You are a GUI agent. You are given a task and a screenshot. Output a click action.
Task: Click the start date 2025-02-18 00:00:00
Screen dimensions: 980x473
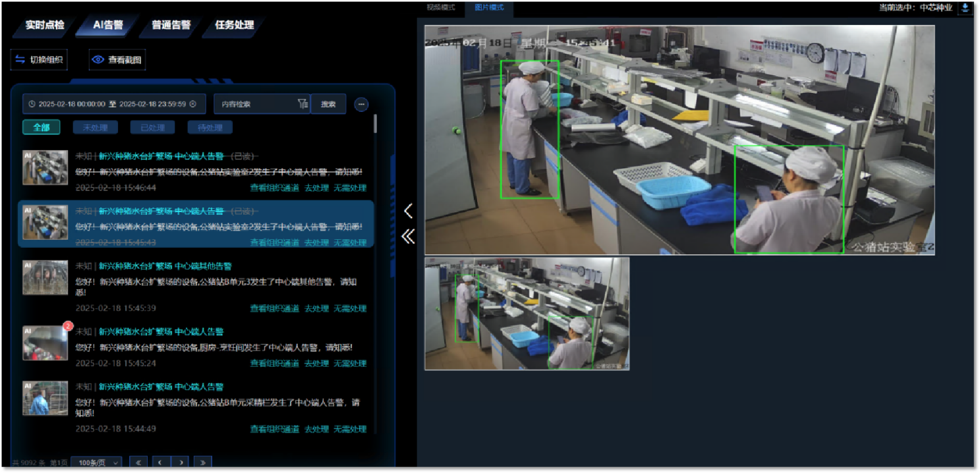click(72, 104)
